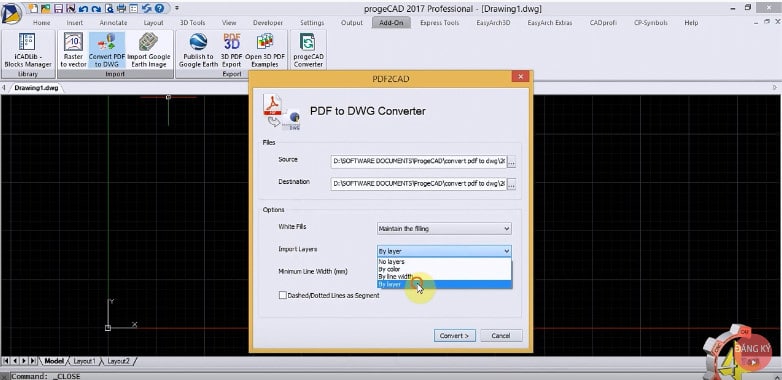Image resolution: width=782 pixels, height=380 pixels.
Task: Click the Undo arrow icon
Action: pyautogui.click(x=83, y=8)
